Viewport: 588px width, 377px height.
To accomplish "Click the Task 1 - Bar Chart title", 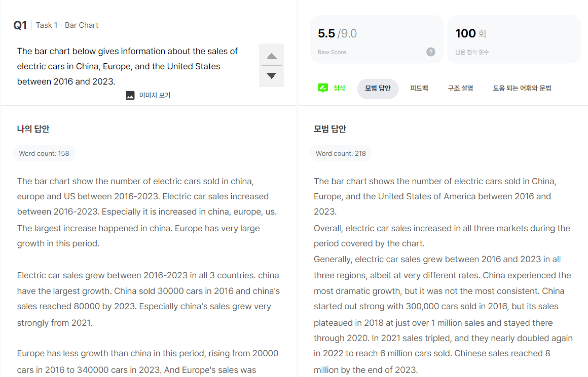I will coord(67,25).
